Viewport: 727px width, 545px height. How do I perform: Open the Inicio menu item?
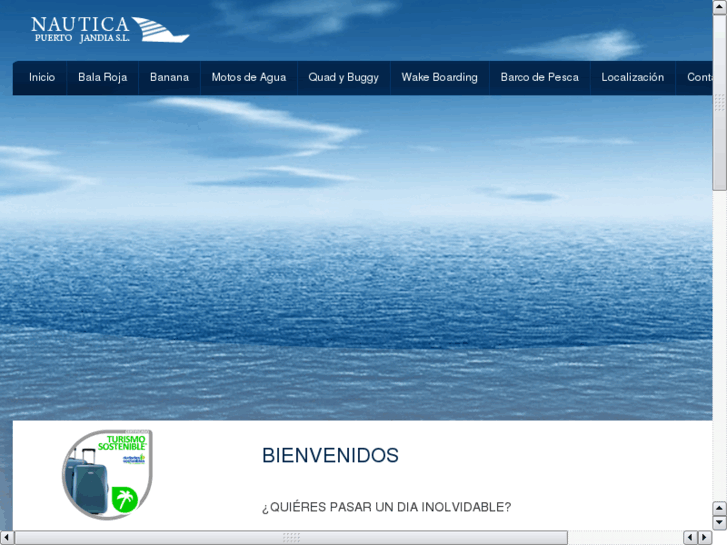pyautogui.click(x=42, y=77)
